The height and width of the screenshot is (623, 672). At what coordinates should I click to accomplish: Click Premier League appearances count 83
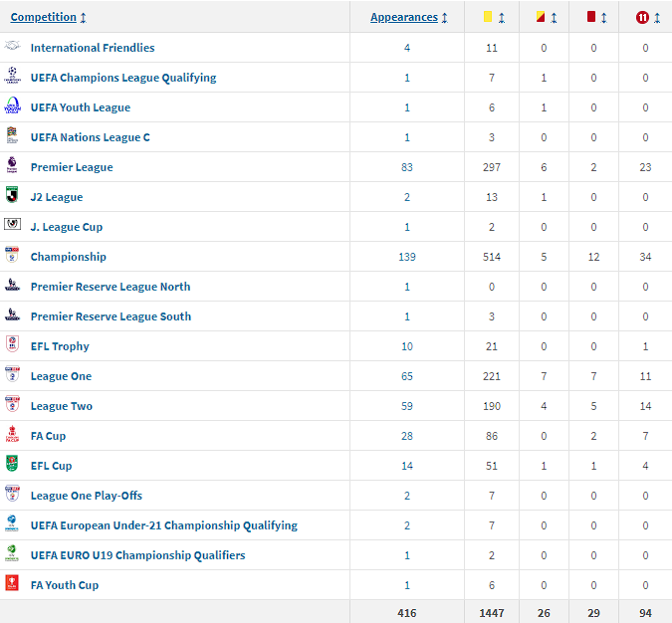tap(407, 167)
